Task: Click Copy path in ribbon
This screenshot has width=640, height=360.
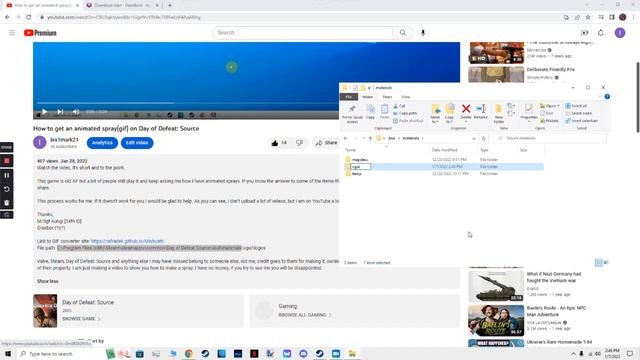Action: click(x=405, y=113)
